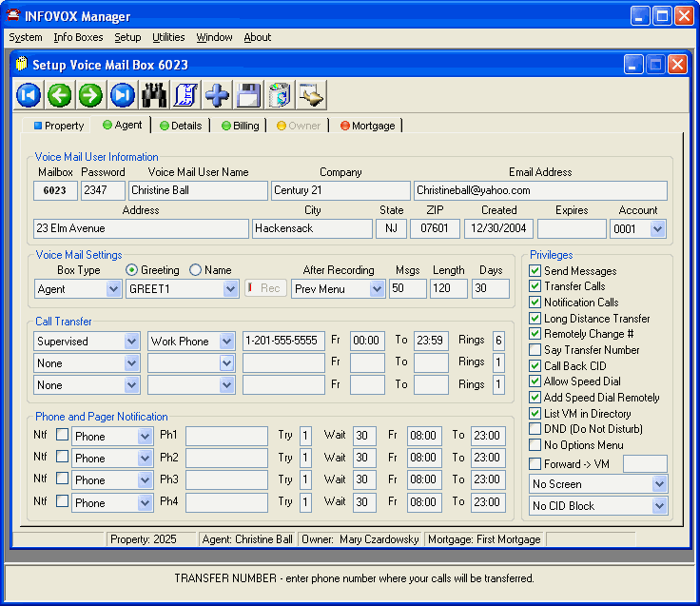Add a new mailbox with the plus icon
This screenshot has height=606, width=700.
click(217, 95)
